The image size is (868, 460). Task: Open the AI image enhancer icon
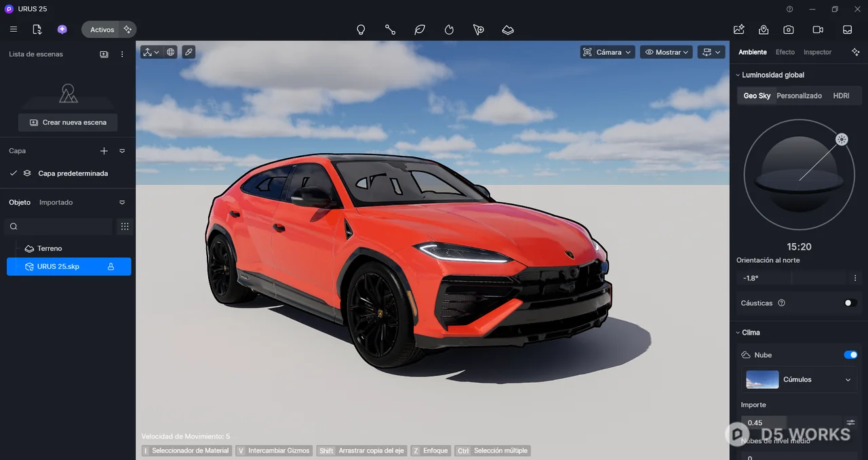(x=739, y=30)
